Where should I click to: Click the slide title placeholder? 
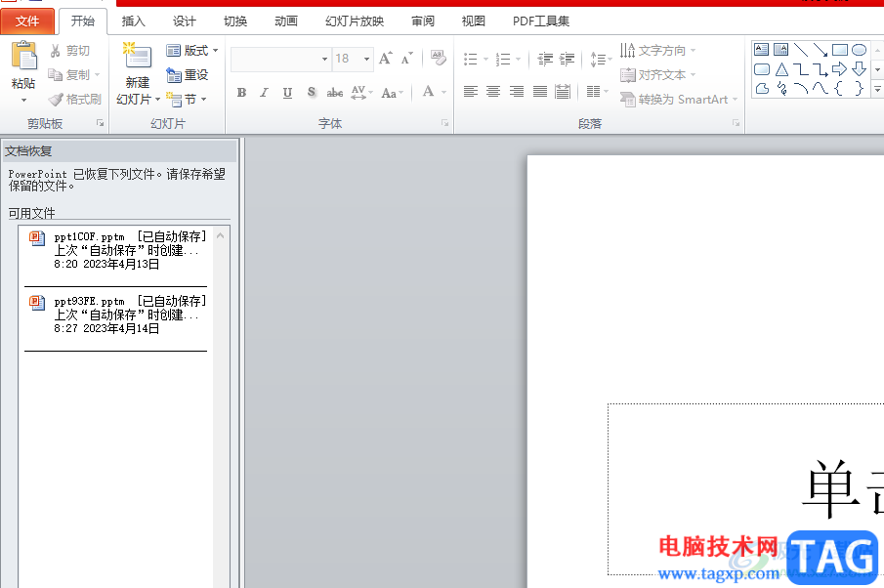tap(745, 489)
